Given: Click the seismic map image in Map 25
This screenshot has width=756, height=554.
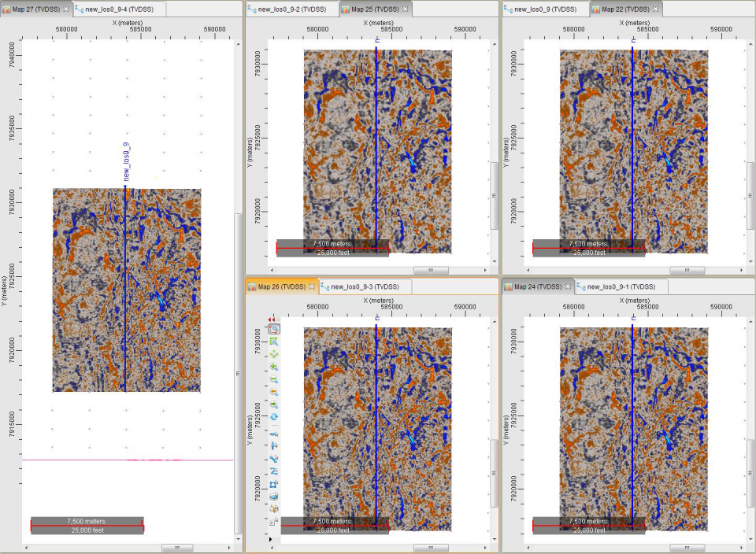Looking at the screenshot, I should [378, 151].
